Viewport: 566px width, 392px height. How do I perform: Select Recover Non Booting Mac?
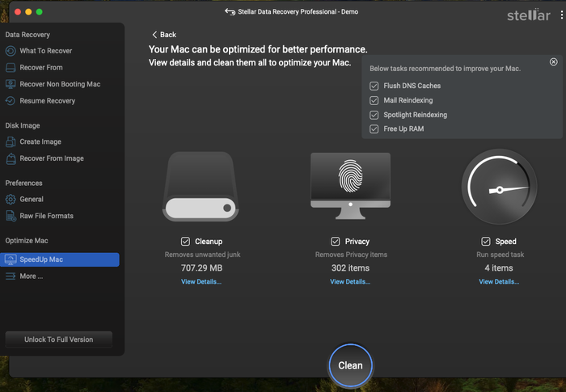pos(60,84)
